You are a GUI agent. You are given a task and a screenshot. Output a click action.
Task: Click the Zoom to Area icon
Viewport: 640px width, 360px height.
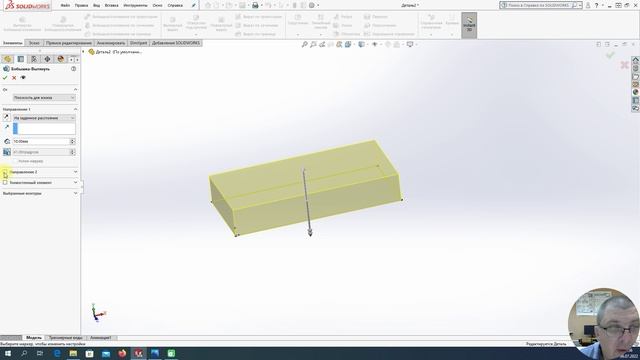[313, 44]
